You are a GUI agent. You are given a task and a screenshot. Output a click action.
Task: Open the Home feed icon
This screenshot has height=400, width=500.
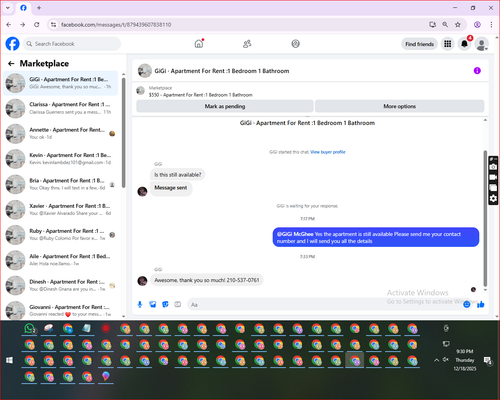[x=199, y=44]
